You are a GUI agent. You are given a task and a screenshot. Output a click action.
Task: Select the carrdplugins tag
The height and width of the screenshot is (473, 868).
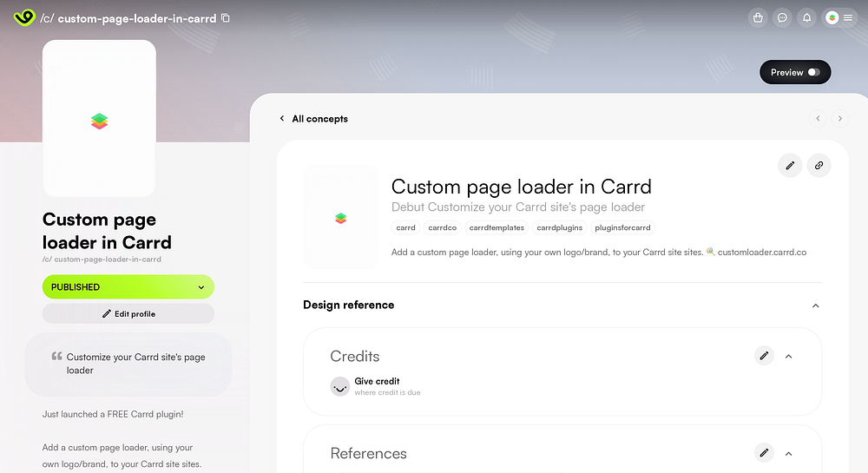pyautogui.click(x=560, y=227)
